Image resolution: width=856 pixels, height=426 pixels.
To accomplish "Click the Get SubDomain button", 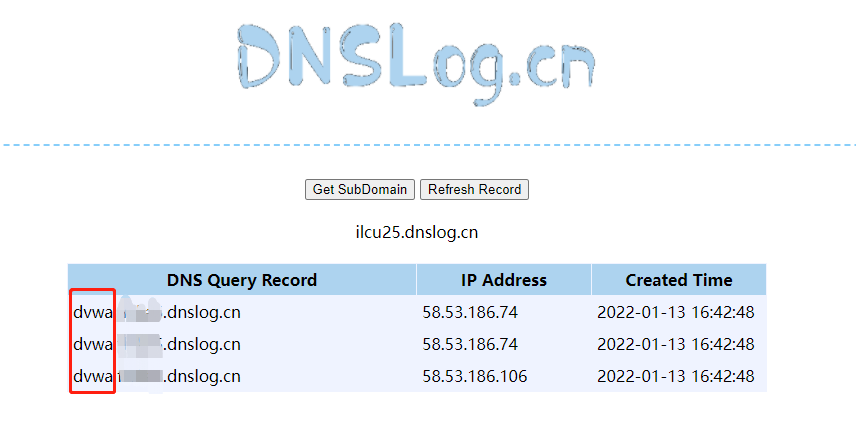I will (360, 190).
